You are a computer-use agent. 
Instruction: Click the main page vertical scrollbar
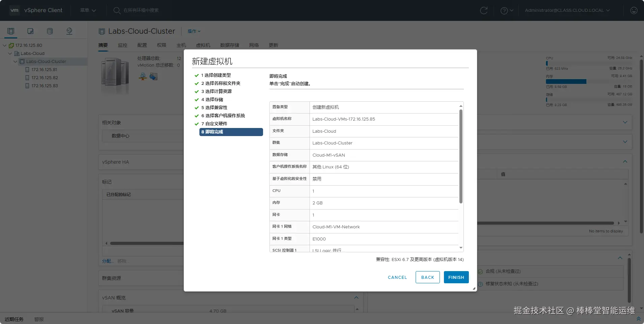(x=641, y=147)
